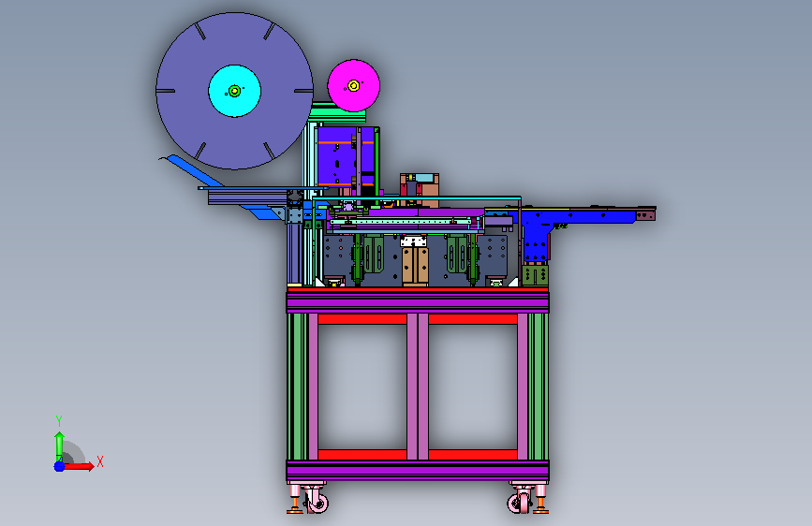
Task: Select the lower-right red crossbar of the frame
Action: (x=473, y=455)
